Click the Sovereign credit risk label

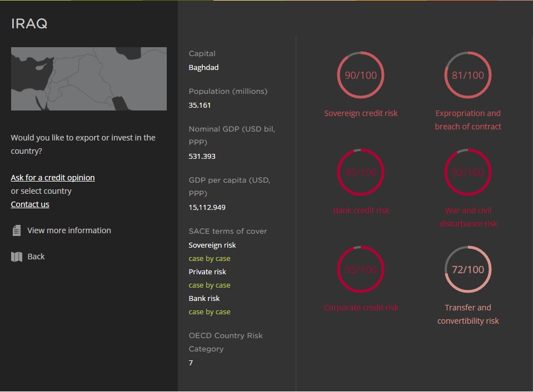pyautogui.click(x=361, y=113)
